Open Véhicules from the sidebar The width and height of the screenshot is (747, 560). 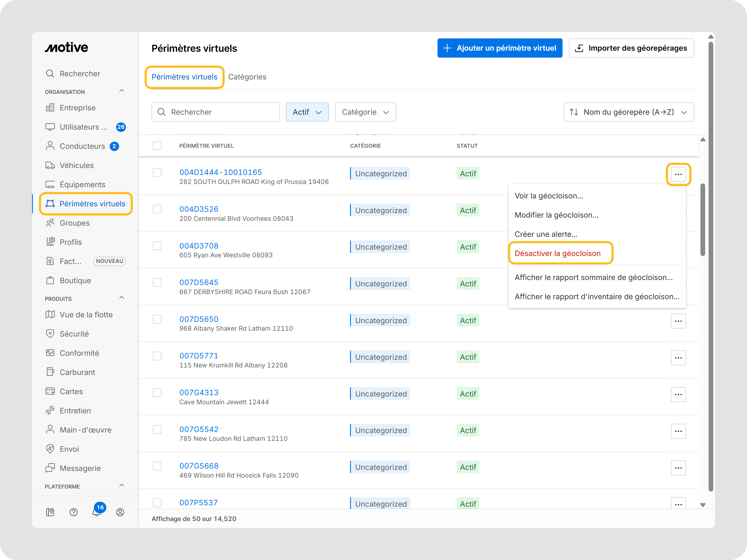pos(76,165)
